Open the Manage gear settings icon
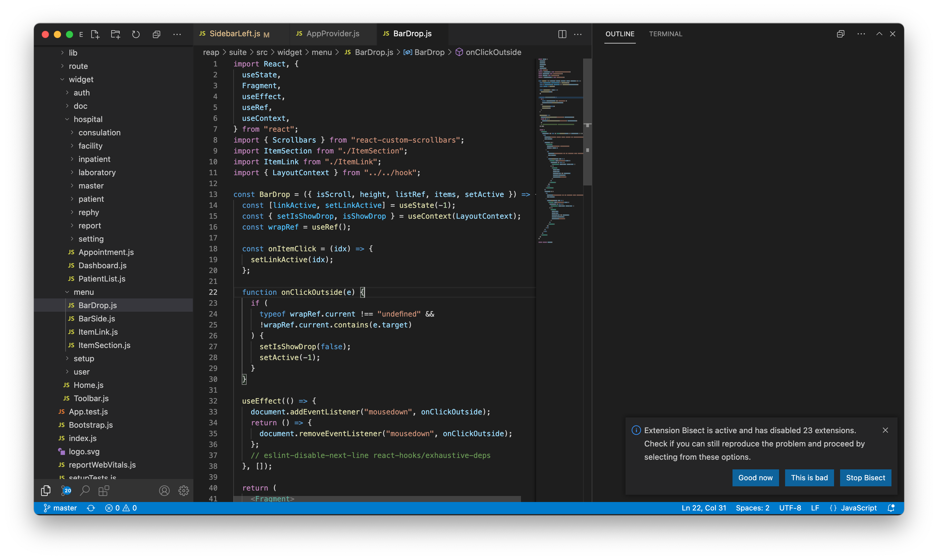The width and height of the screenshot is (938, 560). 184,491
